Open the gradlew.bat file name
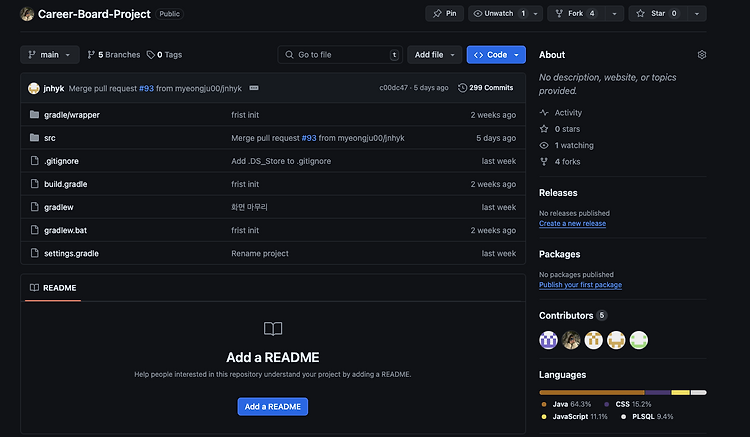The image size is (750, 437). point(66,230)
